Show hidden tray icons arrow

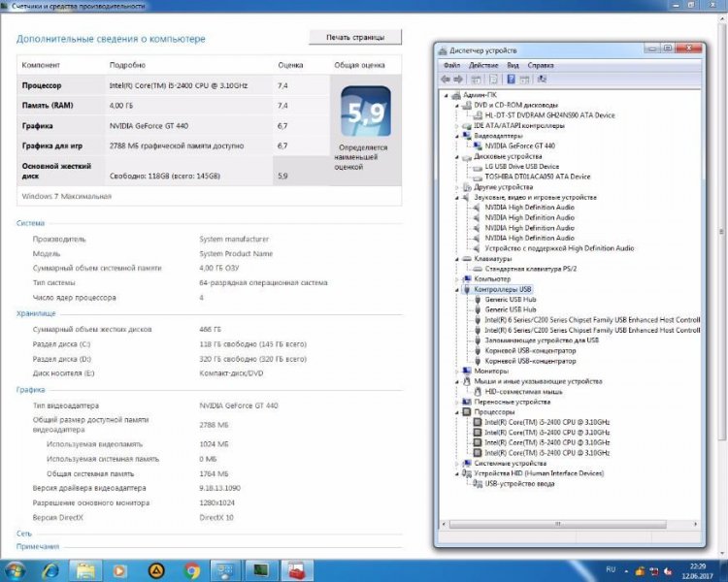click(626, 571)
